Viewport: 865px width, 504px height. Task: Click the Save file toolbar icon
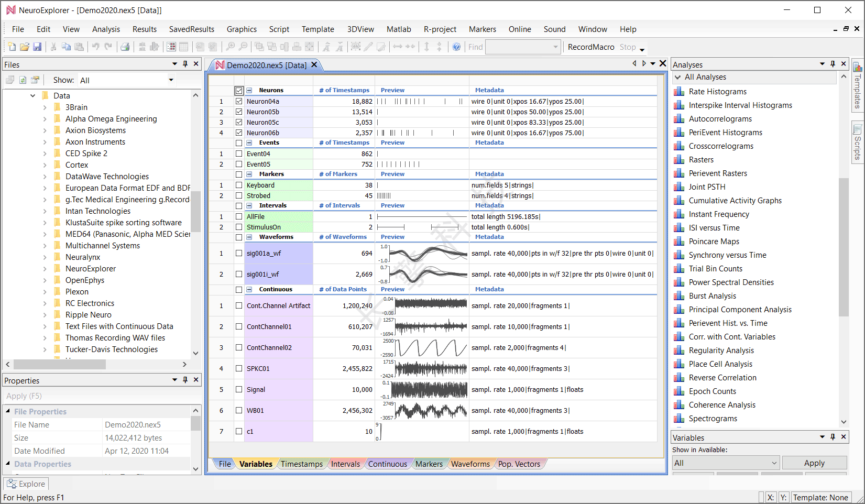(37, 47)
